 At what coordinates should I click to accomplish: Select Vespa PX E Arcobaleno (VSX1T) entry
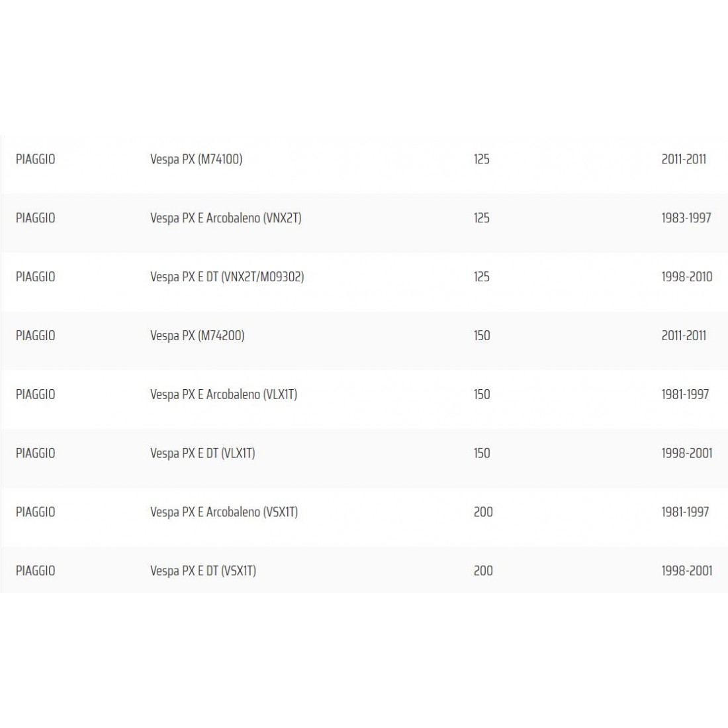pyautogui.click(x=224, y=512)
